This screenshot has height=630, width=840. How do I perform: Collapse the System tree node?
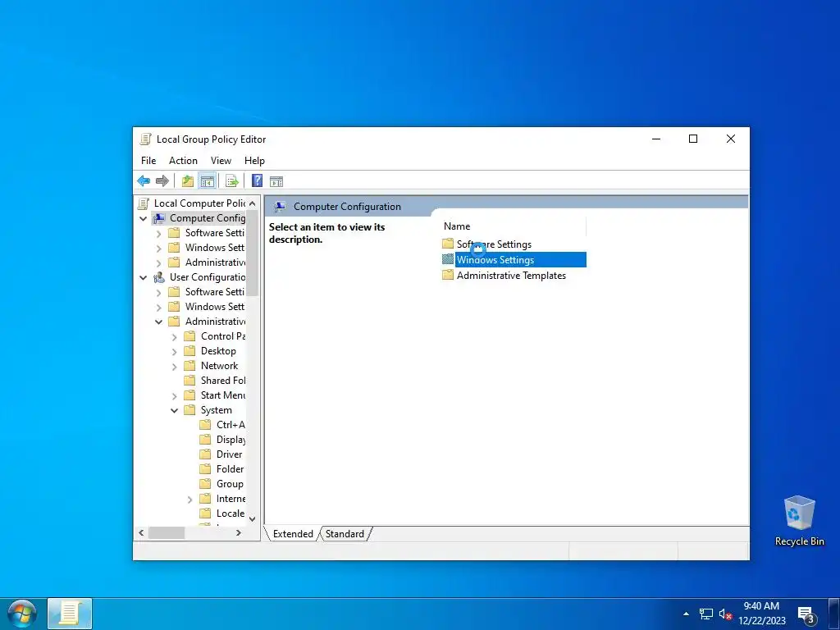[x=174, y=410]
